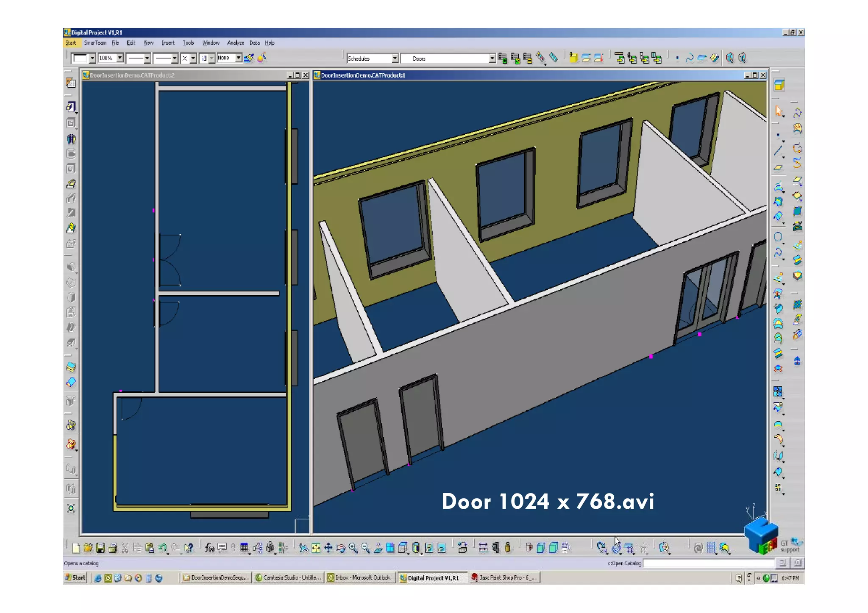Expand the 100% opacity dropdown
The width and height of the screenshot is (868, 613).
click(x=120, y=58)
